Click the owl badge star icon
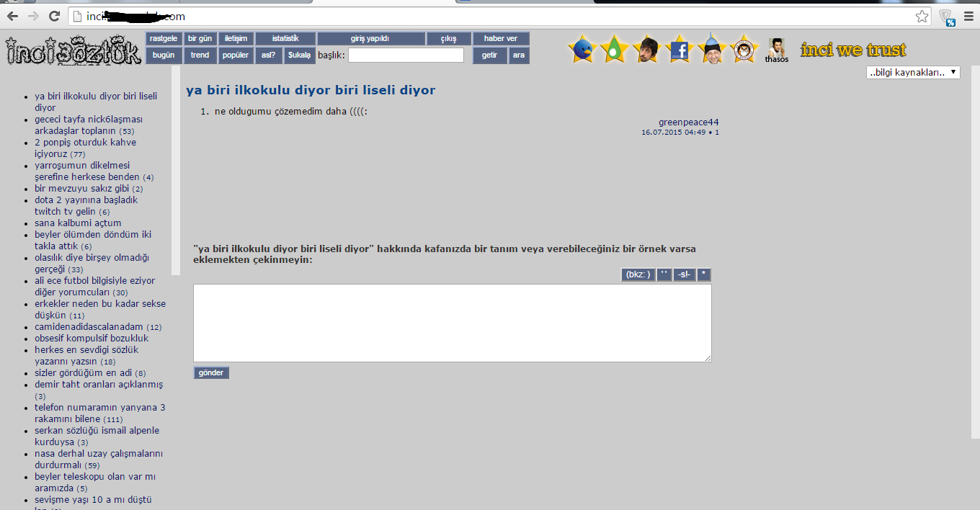The width and height of the screenshot is (980, 510). [743, 50]
